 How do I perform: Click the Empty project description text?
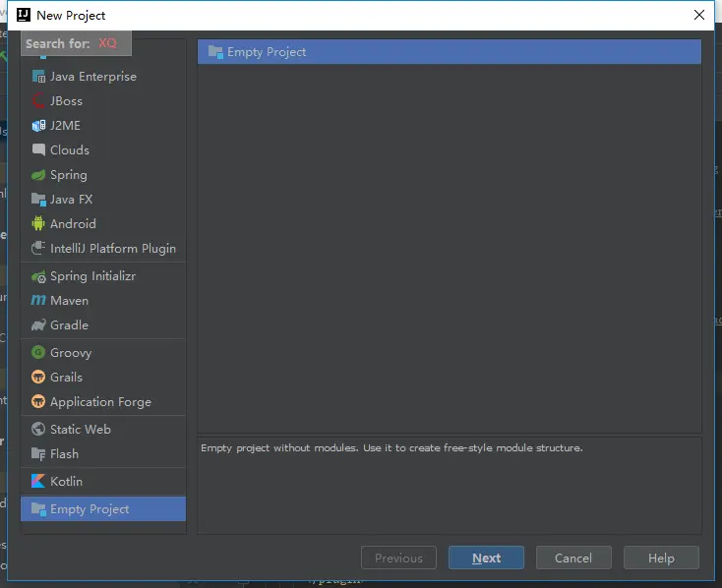point(391,447)
